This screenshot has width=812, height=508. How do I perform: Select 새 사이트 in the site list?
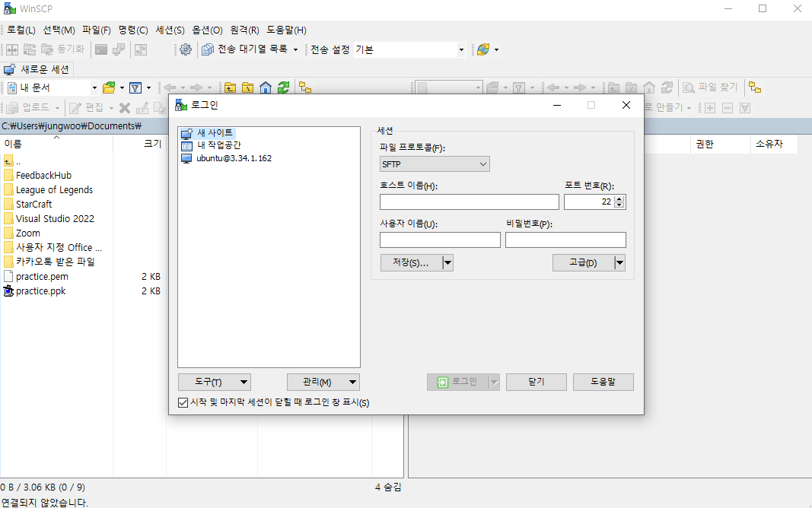tap(215, 133)
